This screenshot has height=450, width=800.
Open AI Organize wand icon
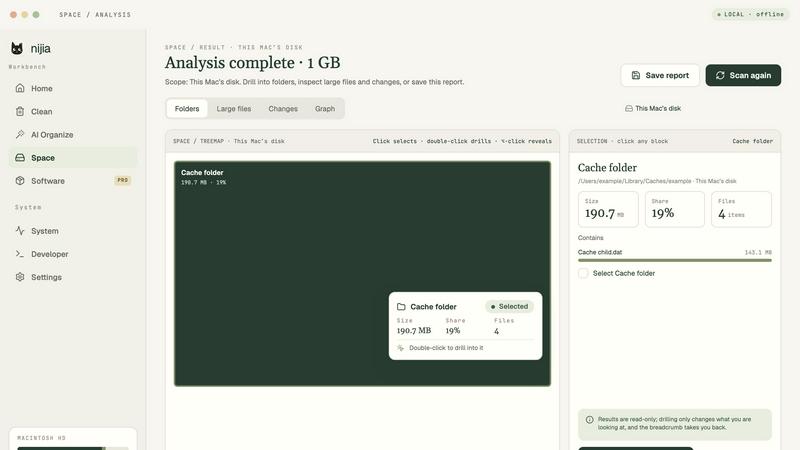click(x=20, y=134)
